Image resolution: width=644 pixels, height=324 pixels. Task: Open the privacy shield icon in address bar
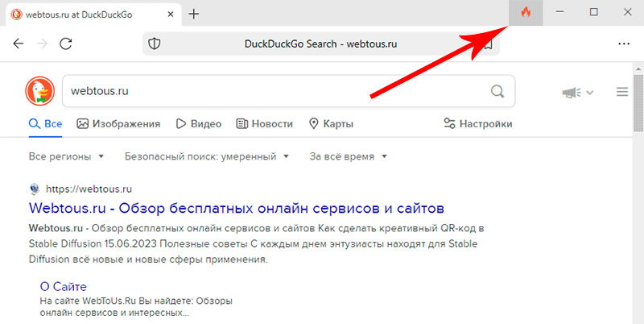coord(154,44)
